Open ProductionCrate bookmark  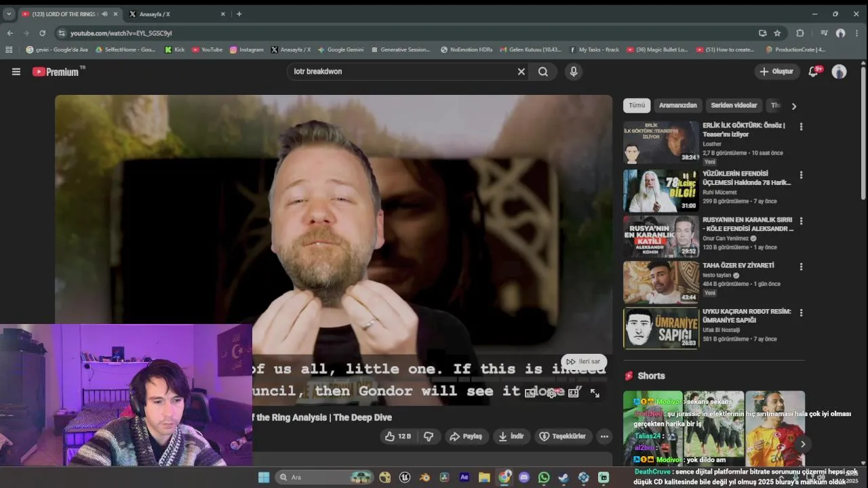click(x=795, y=49)
